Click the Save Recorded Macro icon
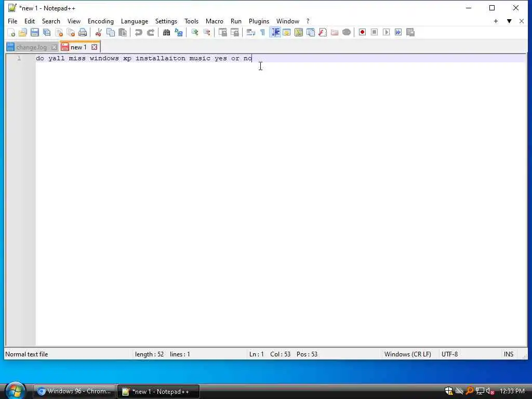Image resolution: width=532 pixels, height=399 pixels. tap(410, 32)
